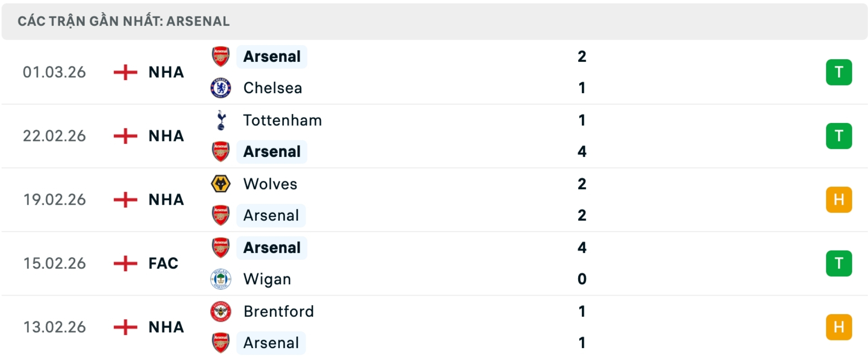Click the highlighted Arsenal team name link

click(271, 57)
